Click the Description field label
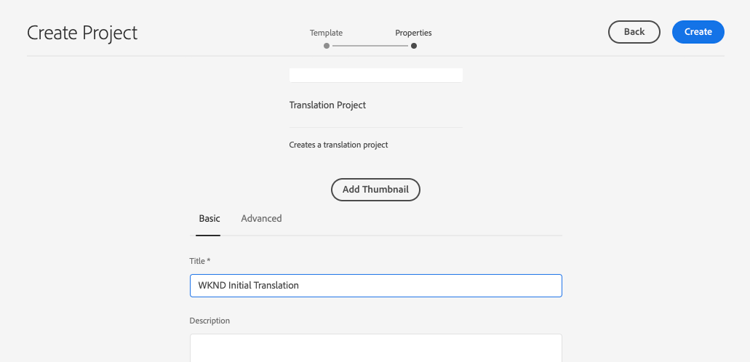 (x=210, y=321)
